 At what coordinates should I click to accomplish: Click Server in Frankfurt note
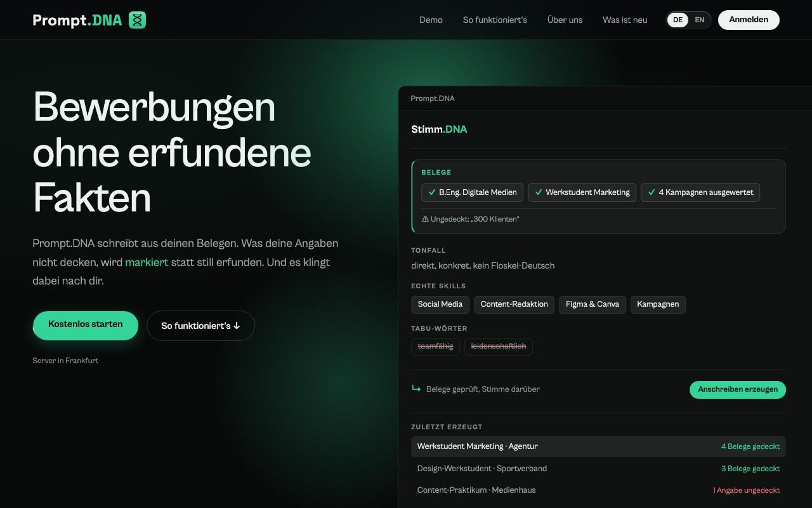[65, 361]
